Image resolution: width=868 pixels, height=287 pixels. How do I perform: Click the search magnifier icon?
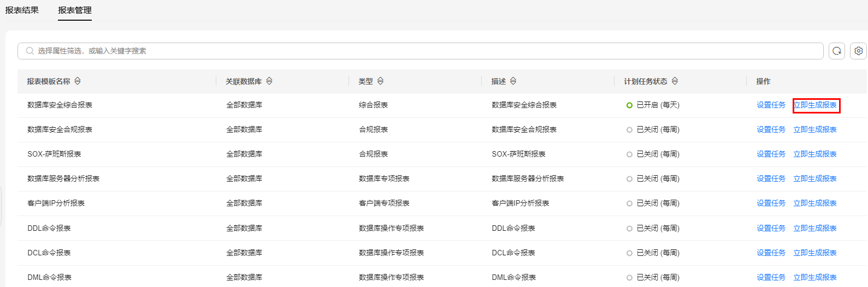tap(29, 51)
